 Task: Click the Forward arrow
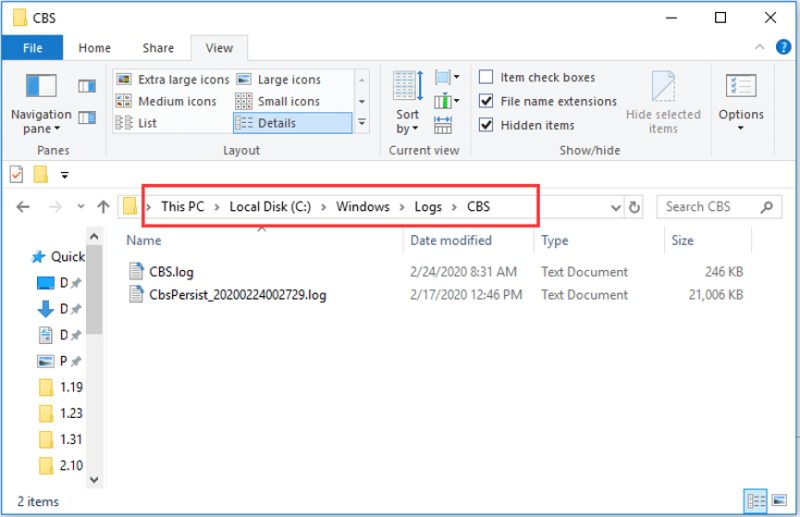55,207
